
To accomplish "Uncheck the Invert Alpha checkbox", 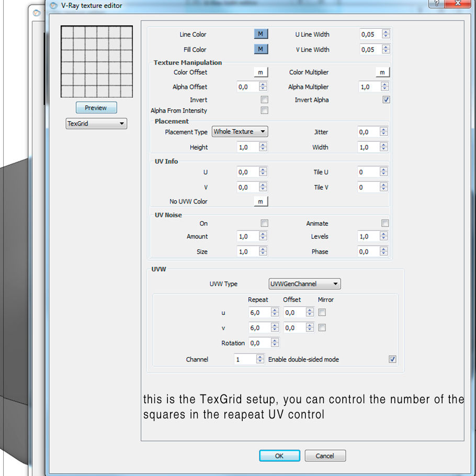I will point(386,99).
